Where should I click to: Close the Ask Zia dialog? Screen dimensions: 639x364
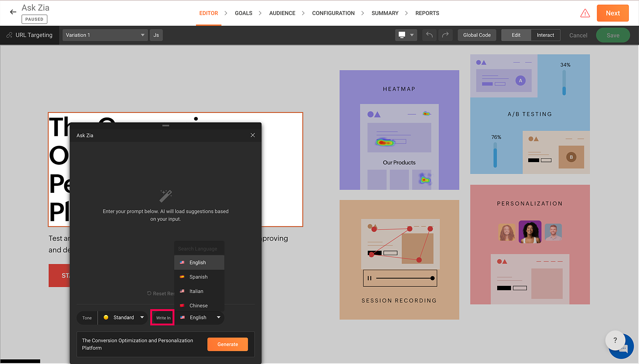(x=253, y=135)
